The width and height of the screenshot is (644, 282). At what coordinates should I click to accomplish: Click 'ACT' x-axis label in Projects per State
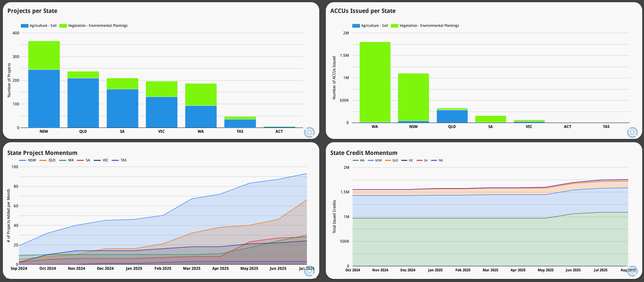(x=279, y=131)
